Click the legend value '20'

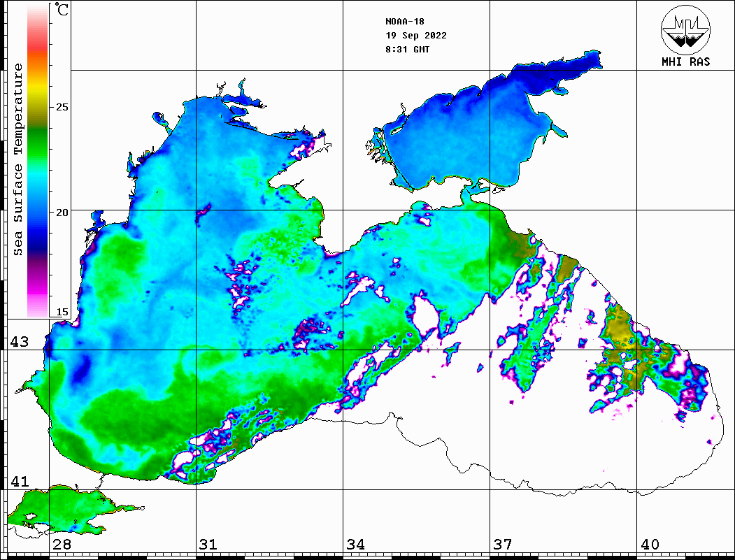click(62, 213)
